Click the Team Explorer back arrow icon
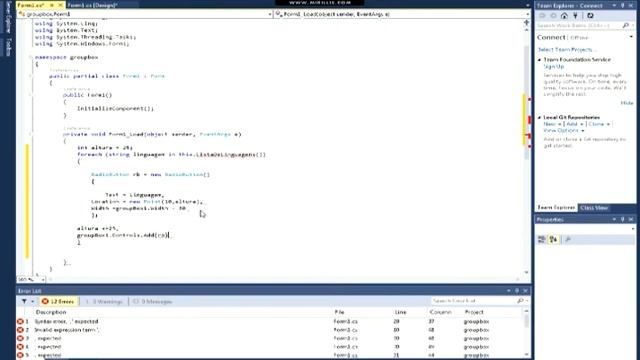Screen dimensions: 640x360 [542, 16]
